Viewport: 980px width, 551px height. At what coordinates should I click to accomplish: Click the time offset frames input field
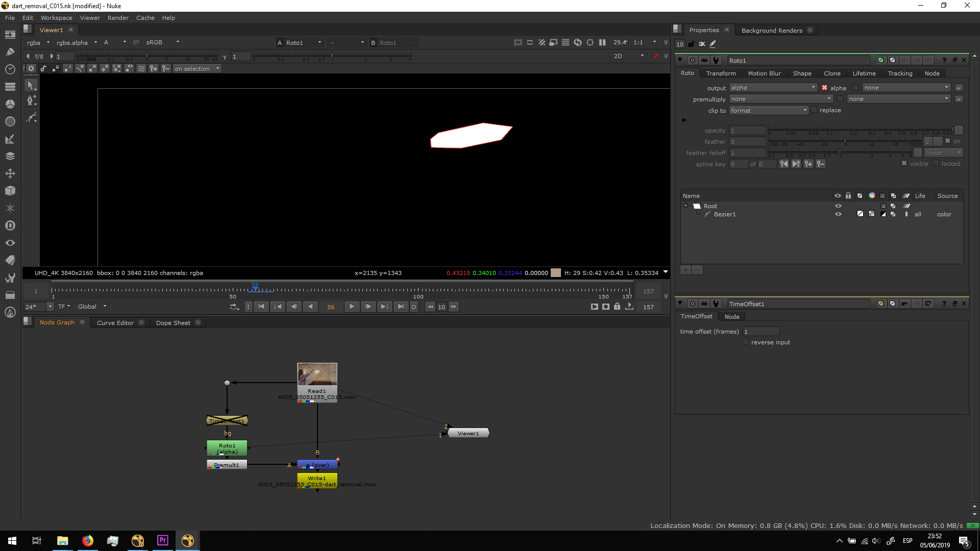pyautogui.click(x=761, y=332)
